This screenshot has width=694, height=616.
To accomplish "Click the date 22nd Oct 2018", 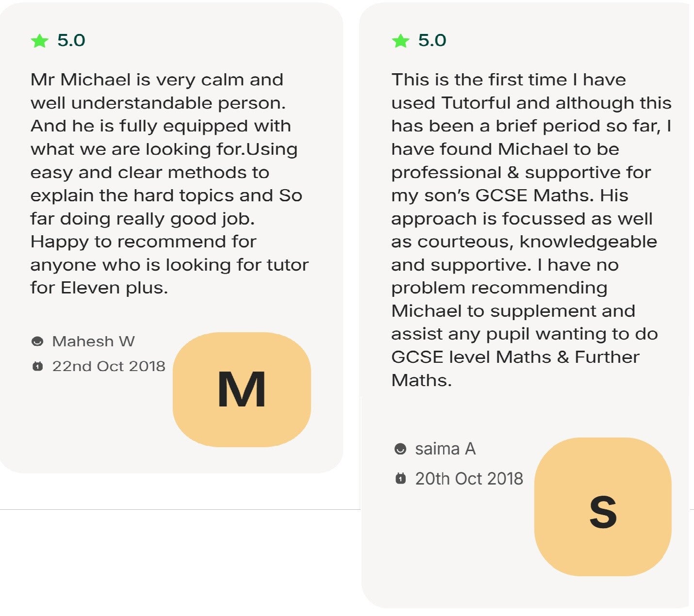I will (x=109, y=366).
